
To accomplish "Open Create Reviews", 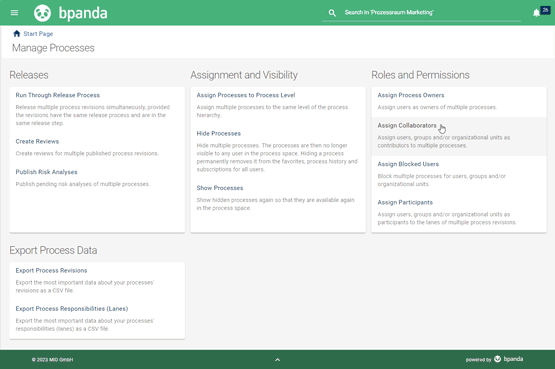I will tap(37, 142).
